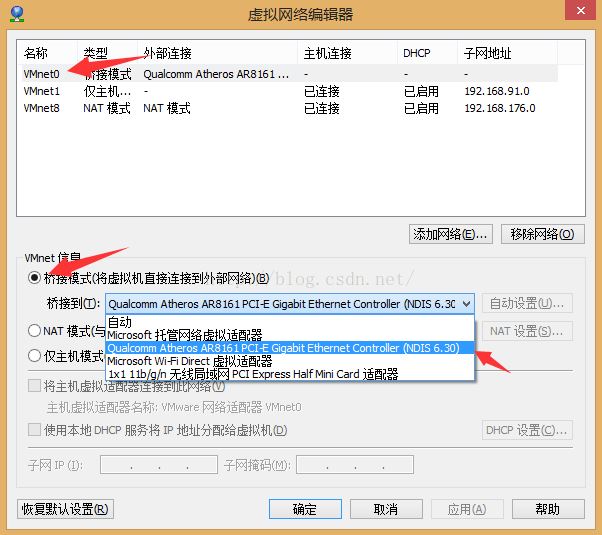Click the 取消 button
602x535 pixels.
(386, 509)
